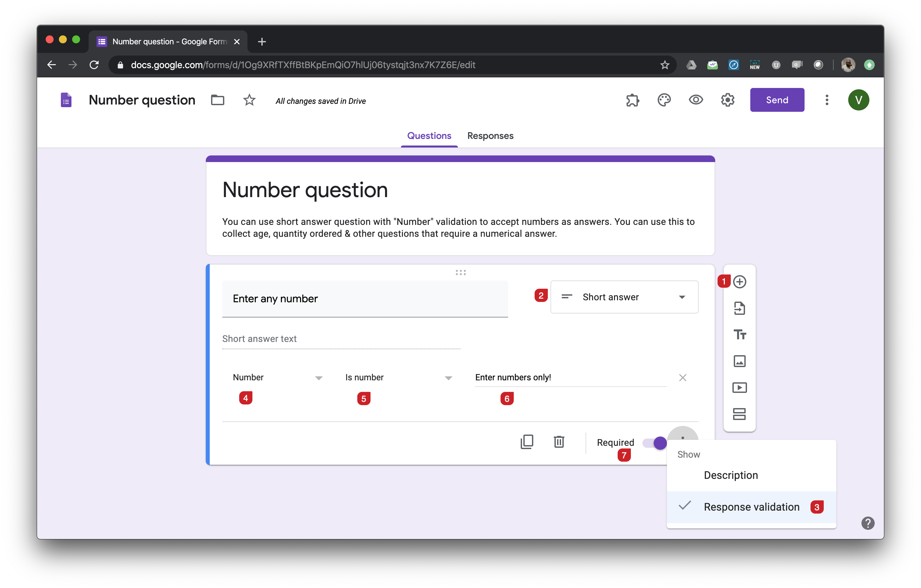Uncheck Response validation in menu

[751, 507]
